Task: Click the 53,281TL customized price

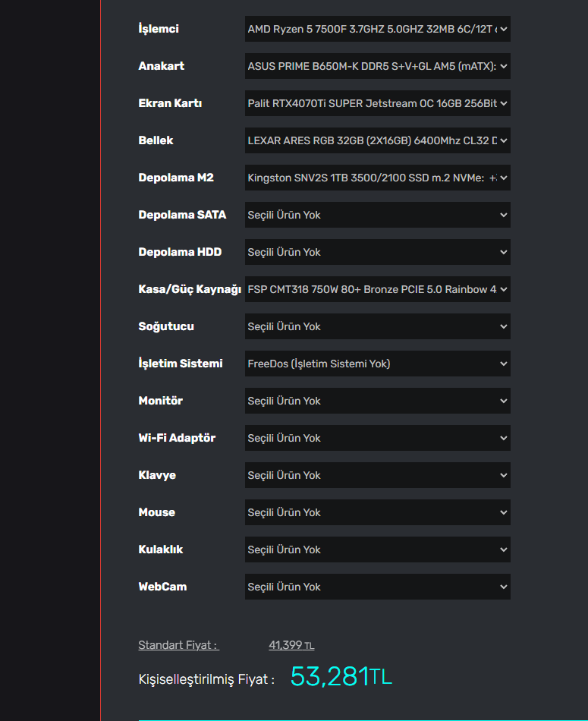Action: coord(341,676)
